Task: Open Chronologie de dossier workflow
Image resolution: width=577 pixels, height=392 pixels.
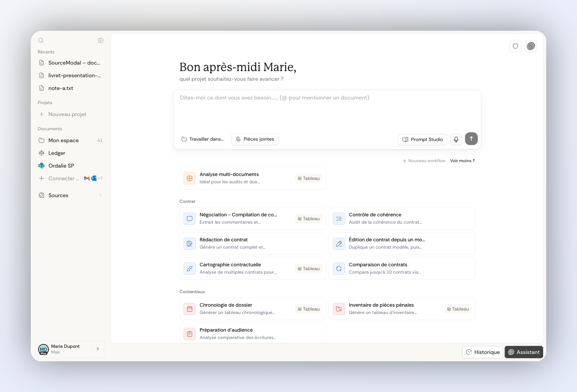Action: click(253, 309)
